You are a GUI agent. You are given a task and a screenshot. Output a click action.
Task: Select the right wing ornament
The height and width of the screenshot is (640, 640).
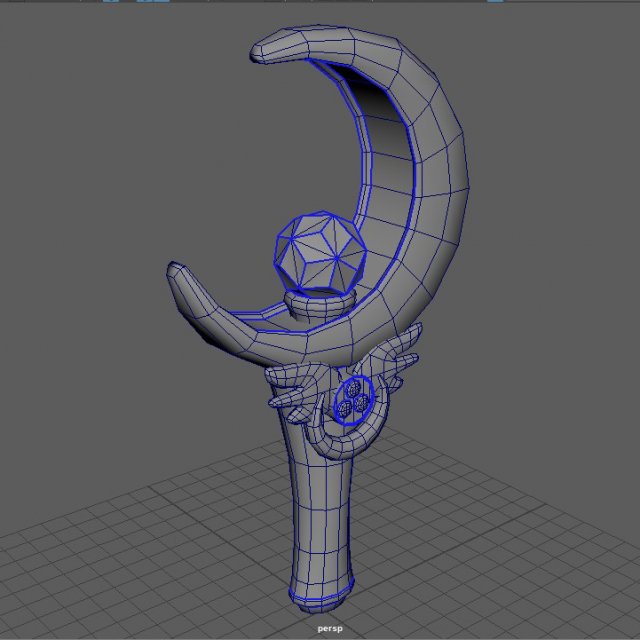pos(402,355)
